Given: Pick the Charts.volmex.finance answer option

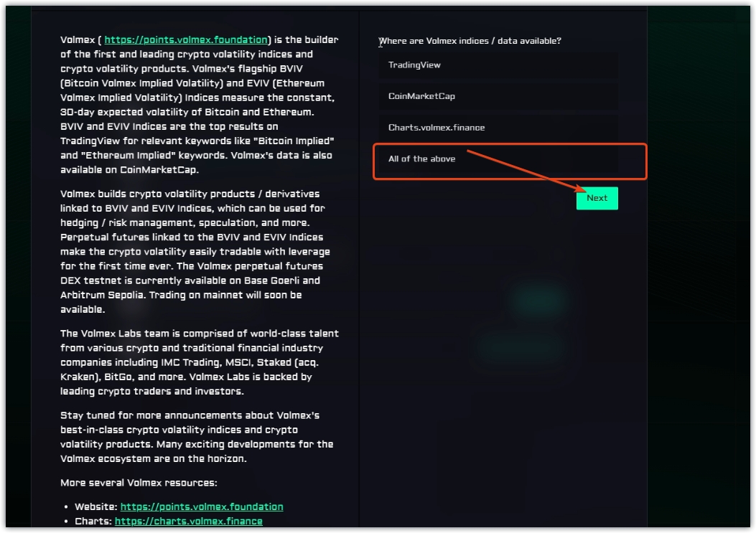Looking at the screenshot, I should point(498,128).
